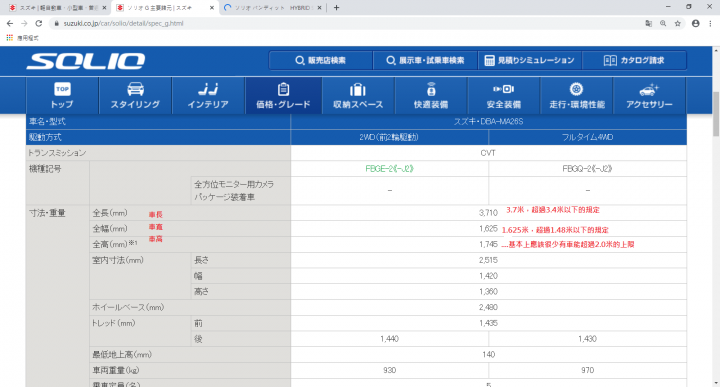Click the page vertical scrollbar thumb

coord(716,114)
